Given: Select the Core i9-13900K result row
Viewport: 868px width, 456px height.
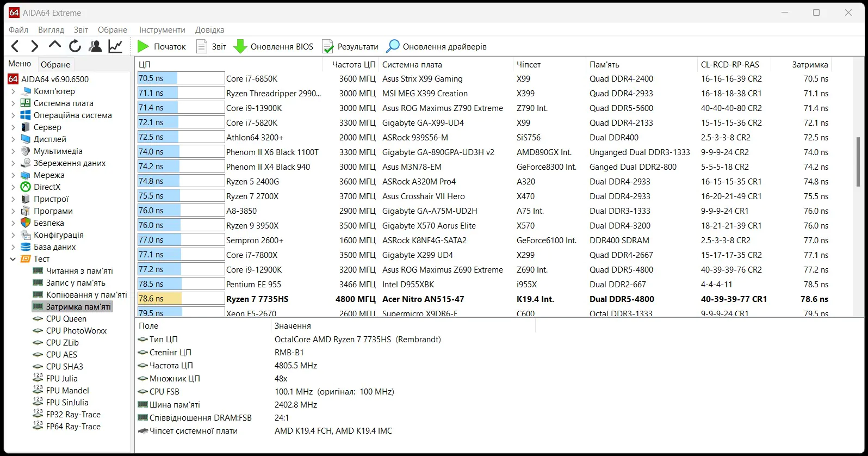Looking at the screenshot, I should pyautogui.click(x=484, y=108).
